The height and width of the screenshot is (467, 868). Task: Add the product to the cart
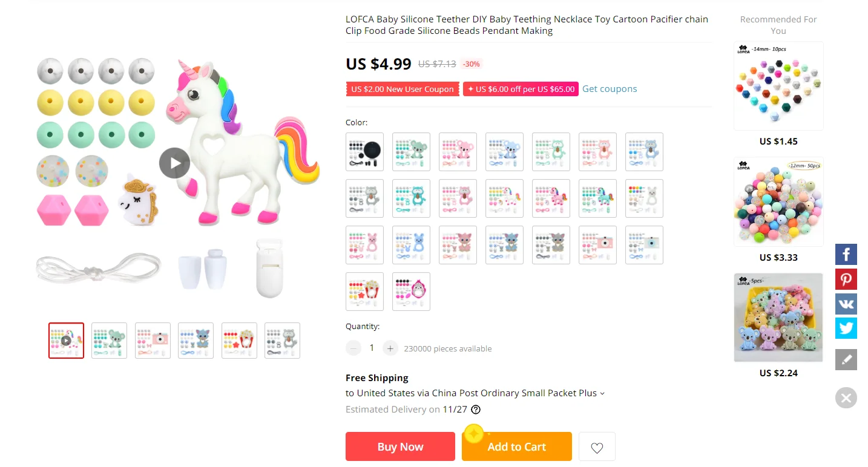click(517, 446)
